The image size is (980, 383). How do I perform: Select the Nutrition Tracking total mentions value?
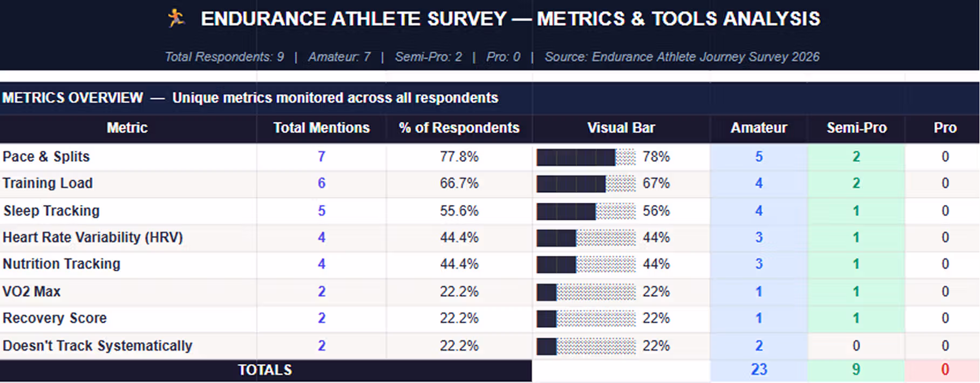coord(322,264)
